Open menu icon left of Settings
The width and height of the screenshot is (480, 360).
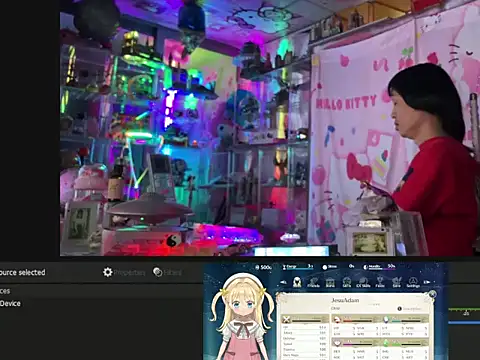tap(397, 283)
